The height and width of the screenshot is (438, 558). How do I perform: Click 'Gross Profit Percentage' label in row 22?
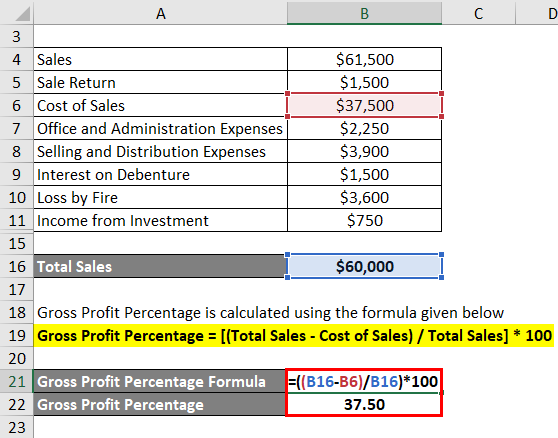pyautogui.click(x=160, y=405)
